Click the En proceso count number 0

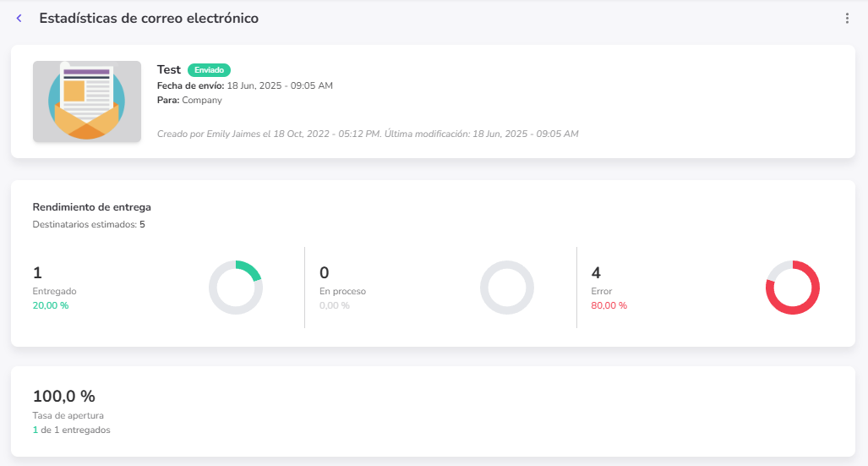(x=325, y=272)
